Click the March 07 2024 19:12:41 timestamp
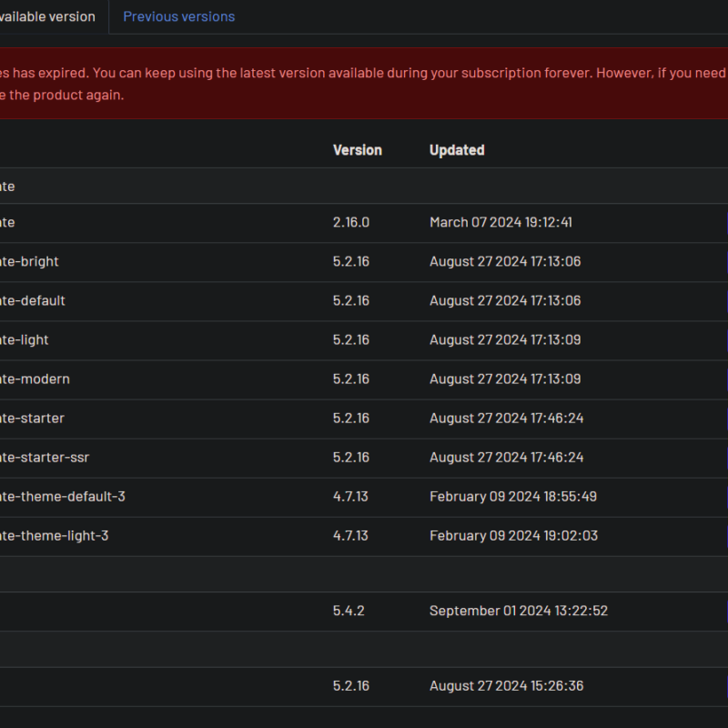Image resolution: width=728 pixels, height=728 pixels. coord(500,223)
